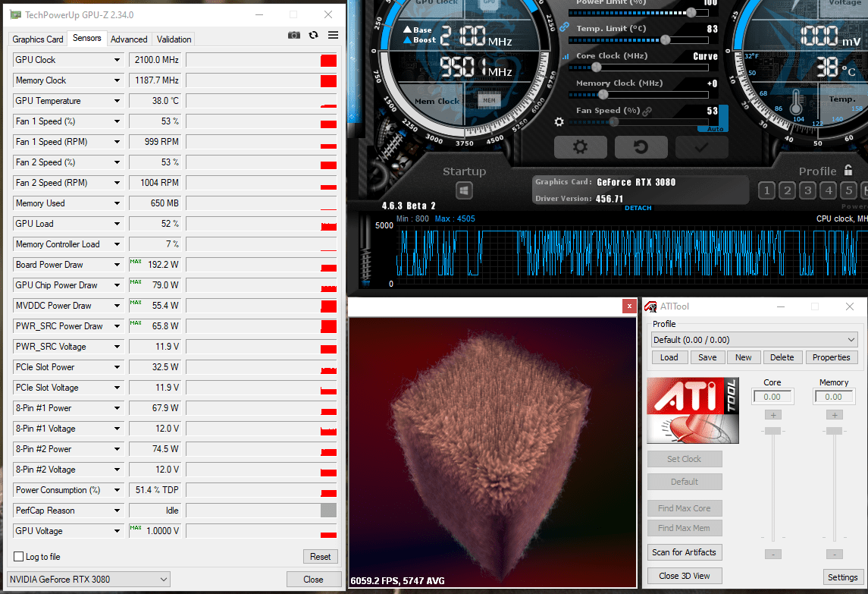
Task: Click the Memory Clock slider handle in Afterburner
Action: tap(603, 94)
